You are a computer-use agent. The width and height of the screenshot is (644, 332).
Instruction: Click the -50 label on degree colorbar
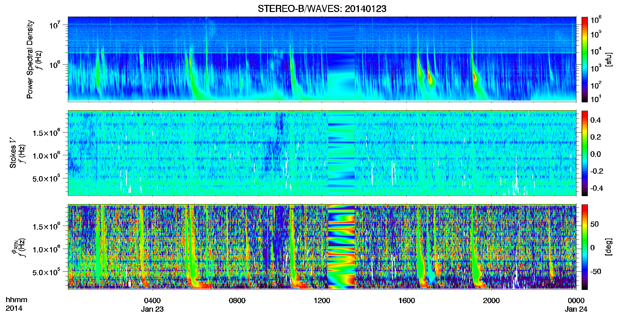pos(596,271)
